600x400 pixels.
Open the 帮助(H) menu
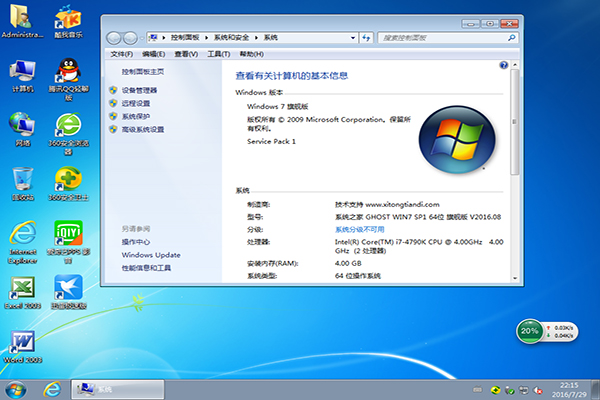[x=251, y=54]
